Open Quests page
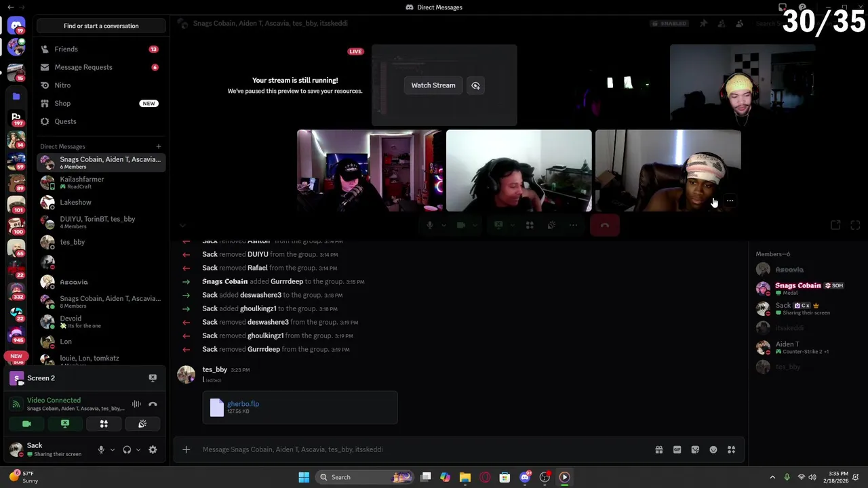This screenshot has height=488, width=868. click(101, 121)
